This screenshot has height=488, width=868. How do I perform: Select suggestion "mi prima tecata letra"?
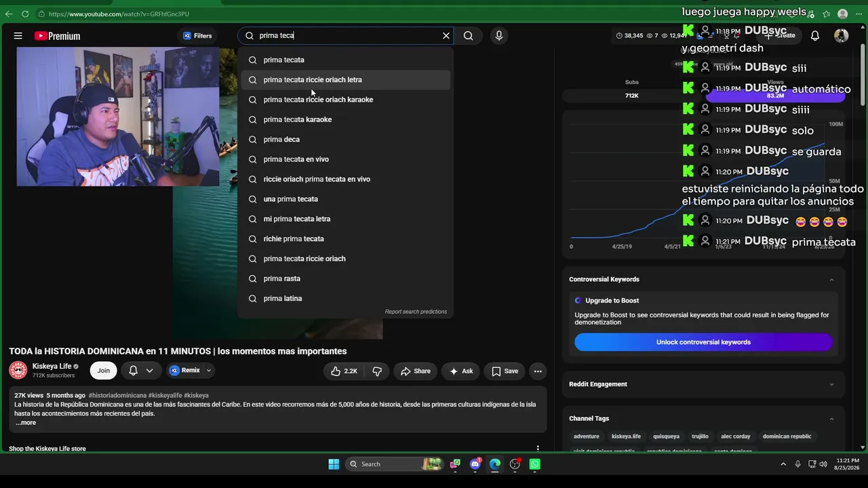click(x=346, y=219)
